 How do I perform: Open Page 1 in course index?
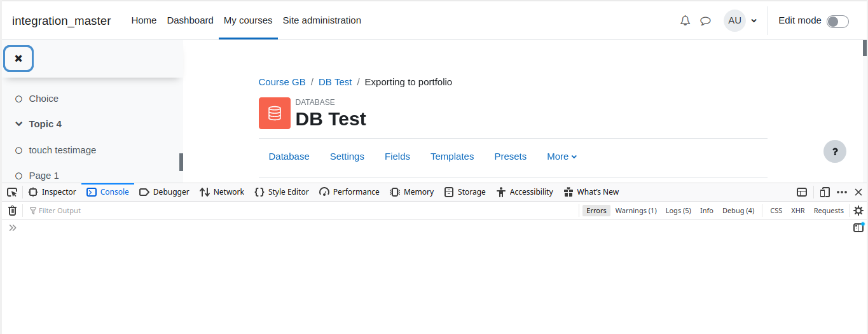pos(44,176)
